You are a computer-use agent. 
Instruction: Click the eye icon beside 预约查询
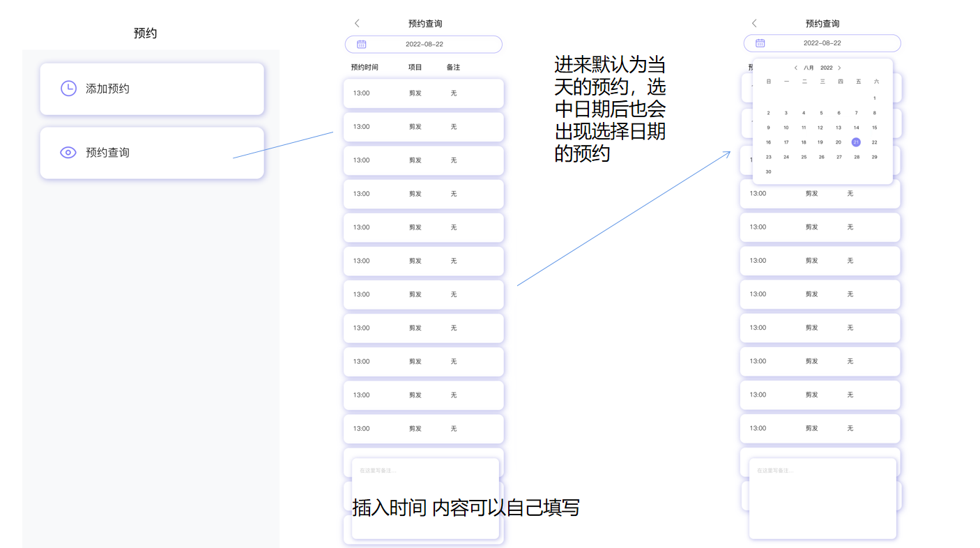68,153
